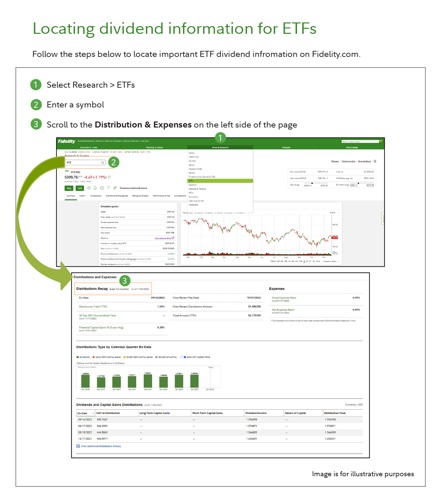Click the Dividends green legend swatch

point(78,357)
